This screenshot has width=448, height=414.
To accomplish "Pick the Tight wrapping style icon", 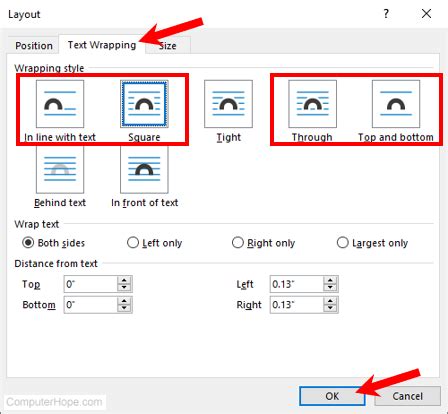I will (228, 104).
